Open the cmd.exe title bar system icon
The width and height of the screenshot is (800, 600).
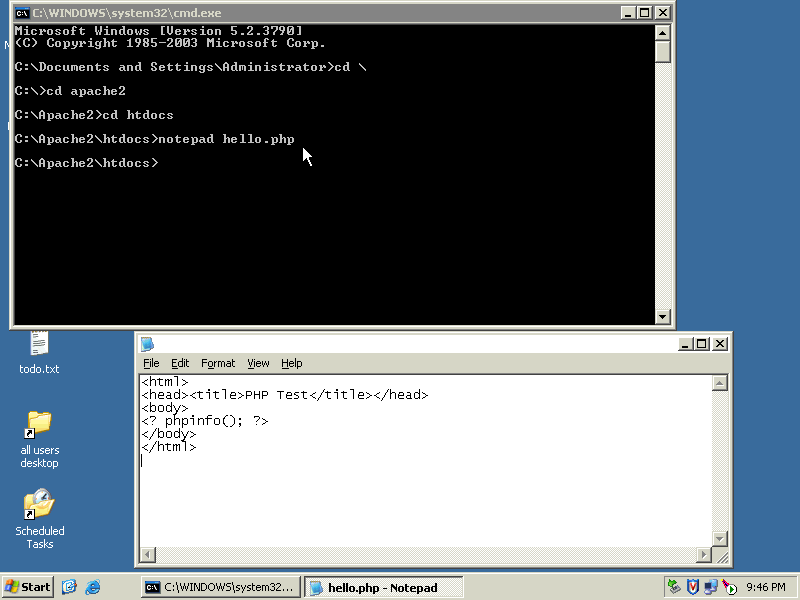tap(22, 13)
